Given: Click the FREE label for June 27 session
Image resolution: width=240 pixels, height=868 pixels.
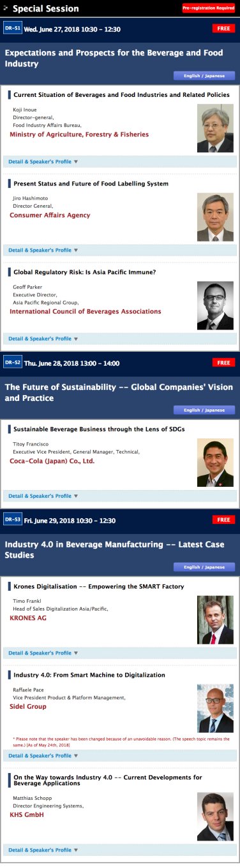Looking at the screenshot, I should click(223, 29).
